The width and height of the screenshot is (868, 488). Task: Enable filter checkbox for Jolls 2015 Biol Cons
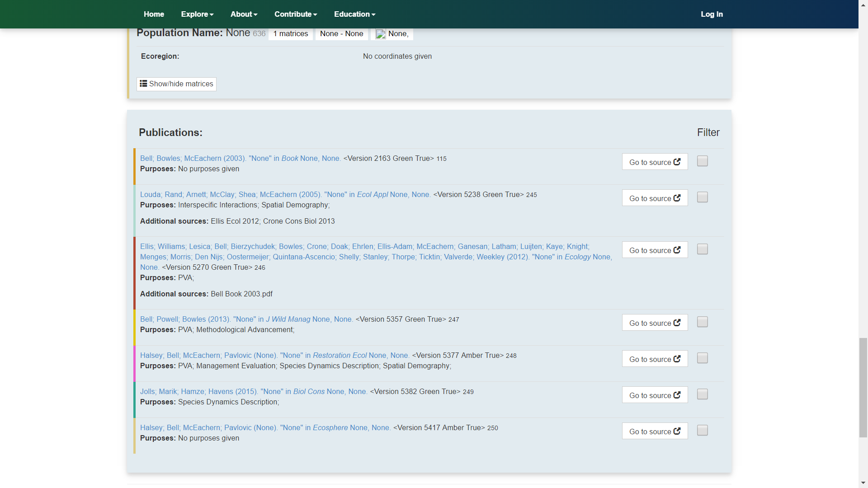(x=702, y=394)
